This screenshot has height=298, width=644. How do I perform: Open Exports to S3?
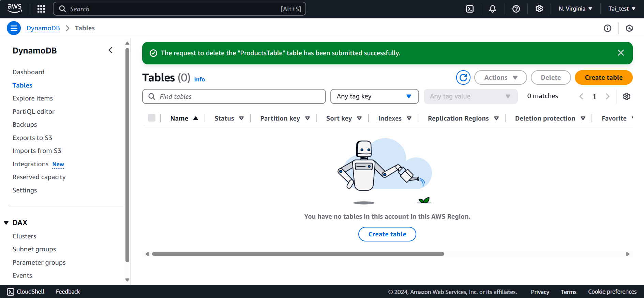point(32,138)
